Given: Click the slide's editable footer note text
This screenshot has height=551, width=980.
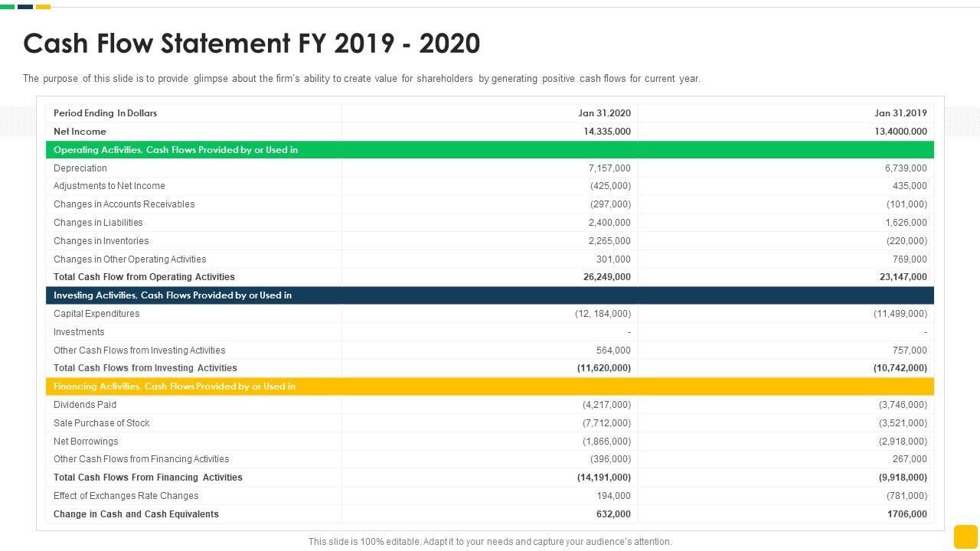Looking at the screenshot, I should [x=490, y=542].
